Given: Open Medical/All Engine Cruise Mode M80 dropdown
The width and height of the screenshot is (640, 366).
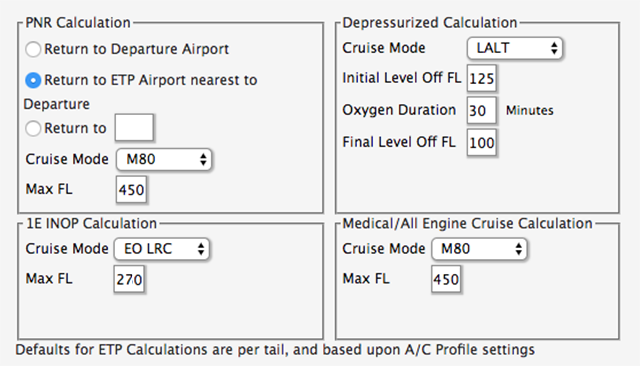Looking at the screenshot, I should tap(479, 249).
